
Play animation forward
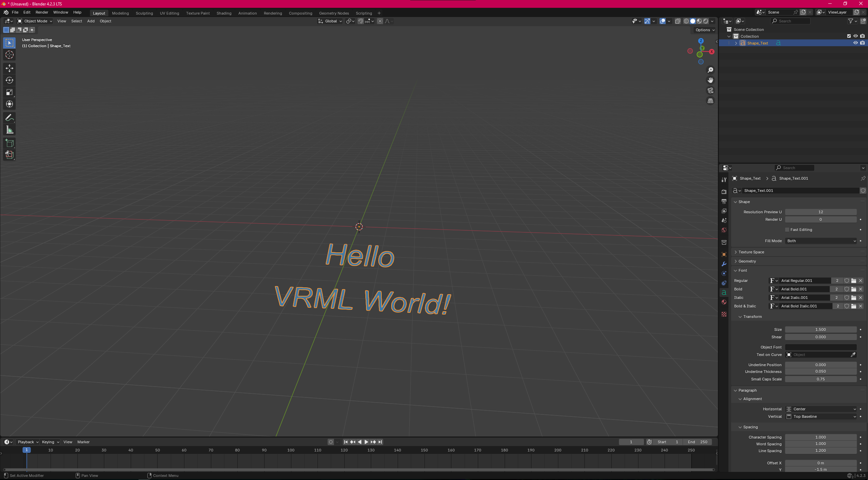click(x=366, y=442)
